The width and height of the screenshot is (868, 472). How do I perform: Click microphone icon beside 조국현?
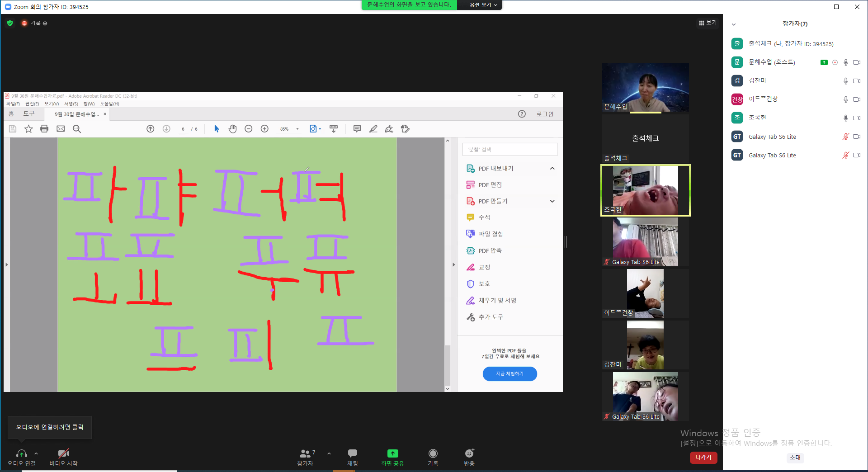(x=845, y=118)
